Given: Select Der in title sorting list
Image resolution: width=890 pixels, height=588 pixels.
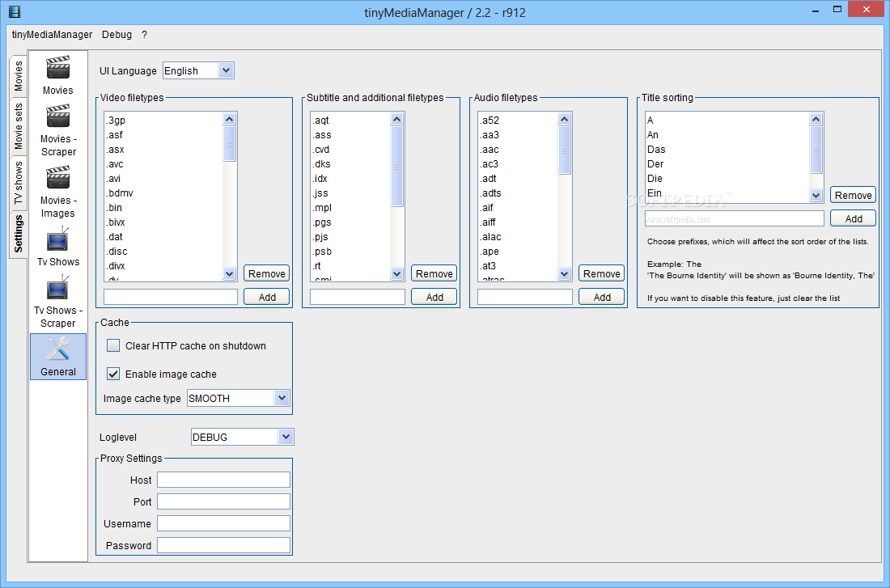Looking at the screenshot, I should point(727,164).
